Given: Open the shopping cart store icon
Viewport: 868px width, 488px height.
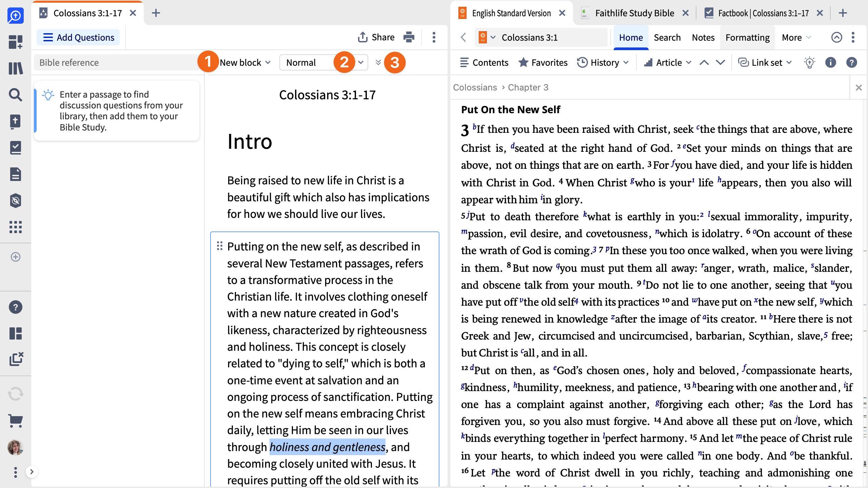Looking at the screenshot, I should [x=16, y=421].
